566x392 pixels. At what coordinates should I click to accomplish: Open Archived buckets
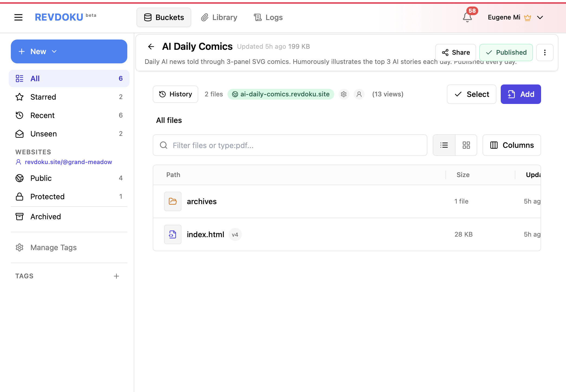[x=69, y=217]
